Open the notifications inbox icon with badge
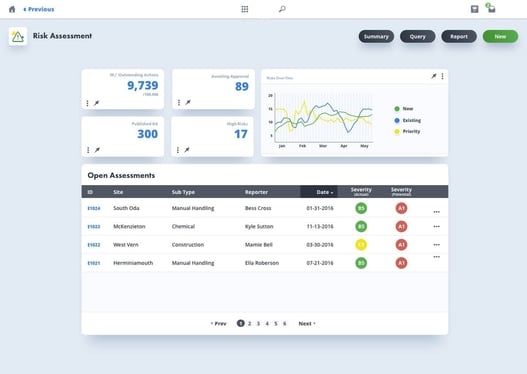Screen dimensions: 527x374 click(x=491, y=8)
